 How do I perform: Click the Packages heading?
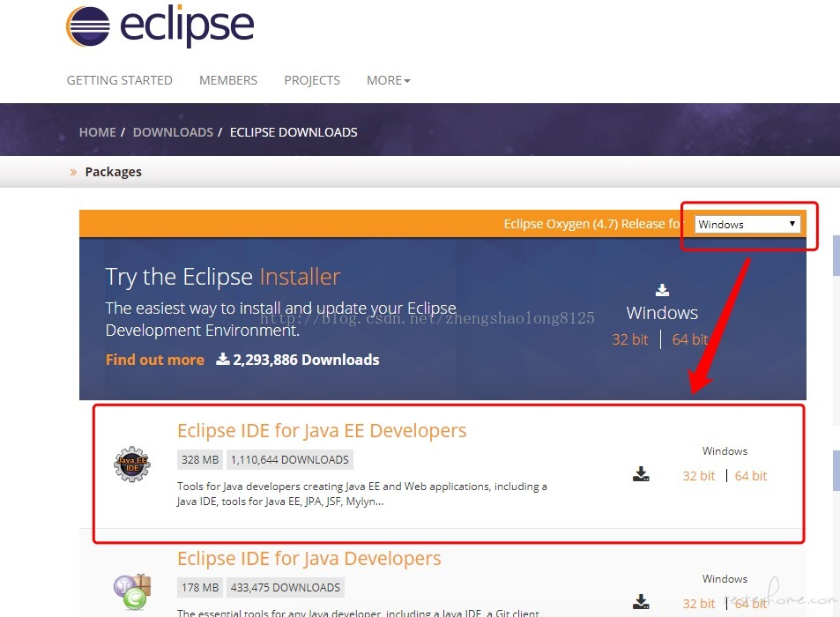113,172
